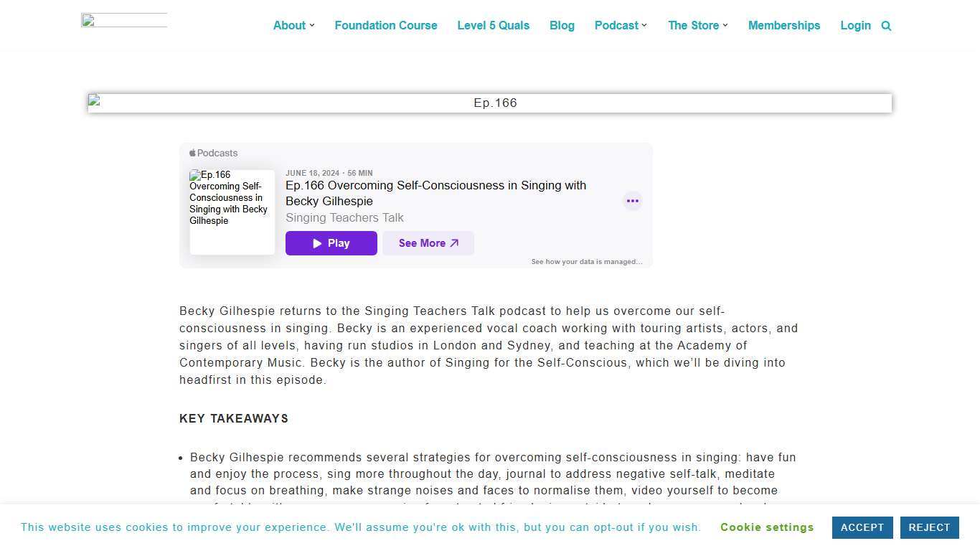The width and height of the screenshot is (980, 551).
Task: Click the Ep.166 podcast artwork thumbnail
Action: pyautogui.click(x=232, y=212)
